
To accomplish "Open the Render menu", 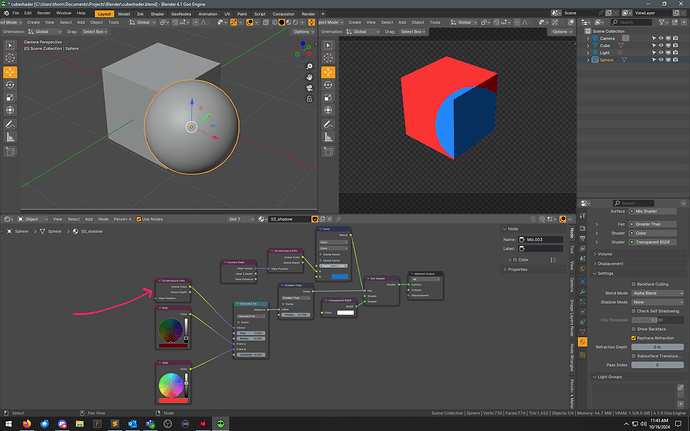I will coord(44,13).
